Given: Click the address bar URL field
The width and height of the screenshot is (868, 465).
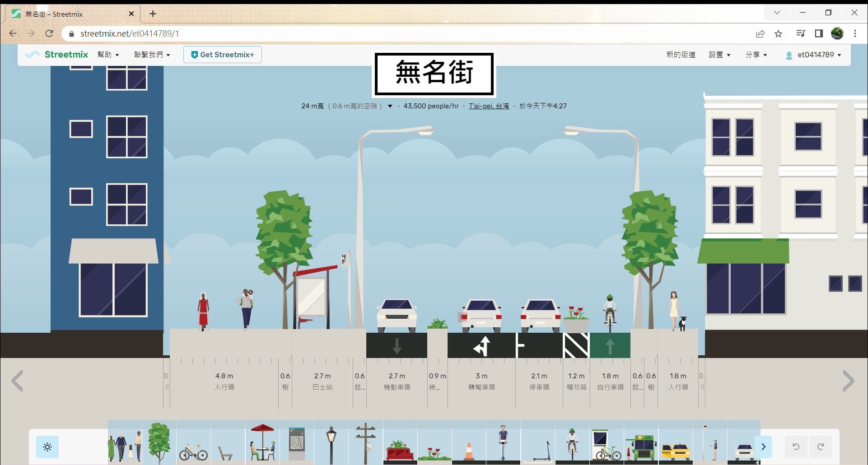Looking at the screenshot, I should tap(406, 33).
